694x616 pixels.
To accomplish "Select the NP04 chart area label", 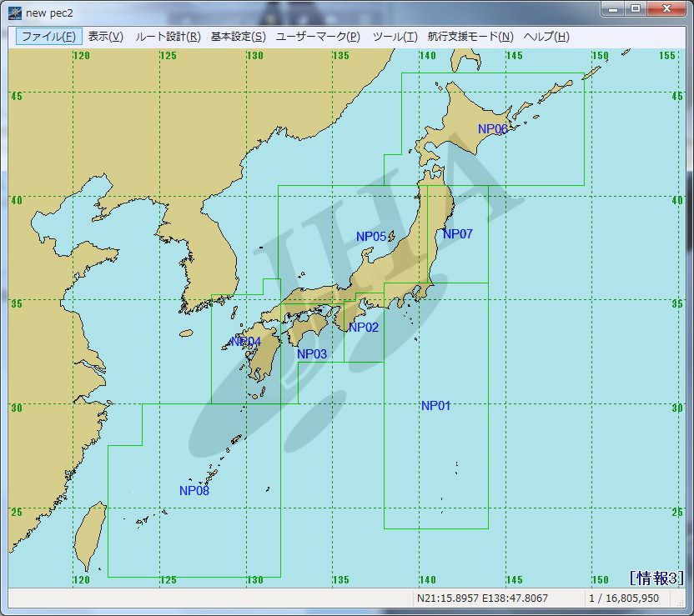I will click(x=246, y=342).
